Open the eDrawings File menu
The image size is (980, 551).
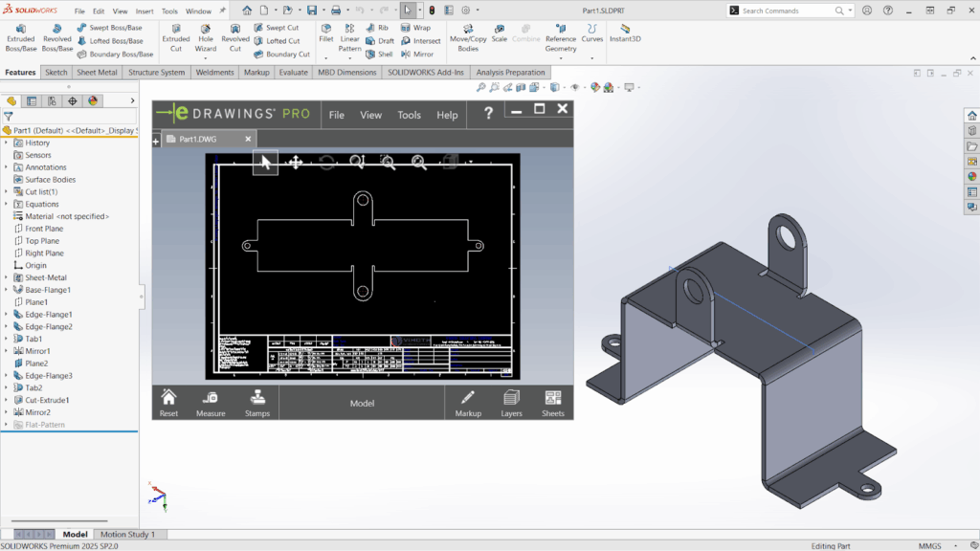click(336, 115)
